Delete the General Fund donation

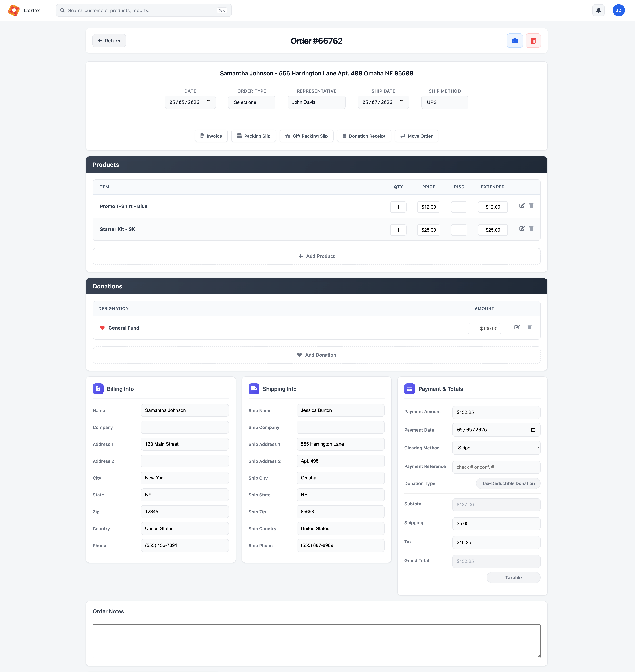[x=529, y=327]
